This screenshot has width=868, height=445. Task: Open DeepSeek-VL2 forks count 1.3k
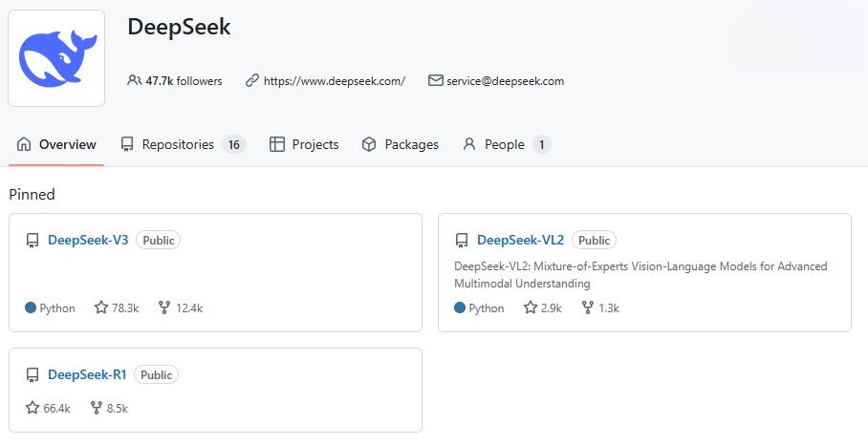[x=609, y=307]
